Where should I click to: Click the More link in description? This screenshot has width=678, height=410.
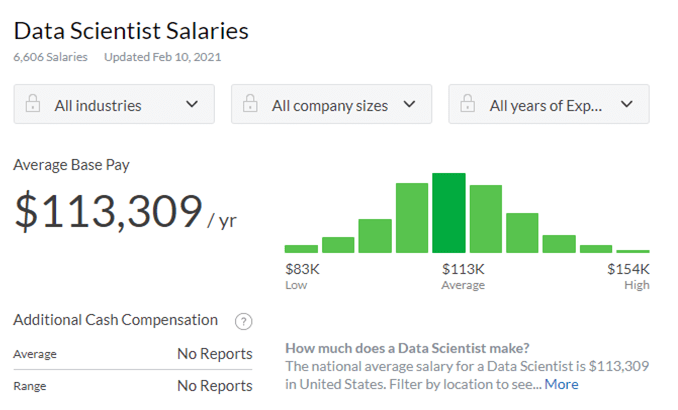(561, 384)
